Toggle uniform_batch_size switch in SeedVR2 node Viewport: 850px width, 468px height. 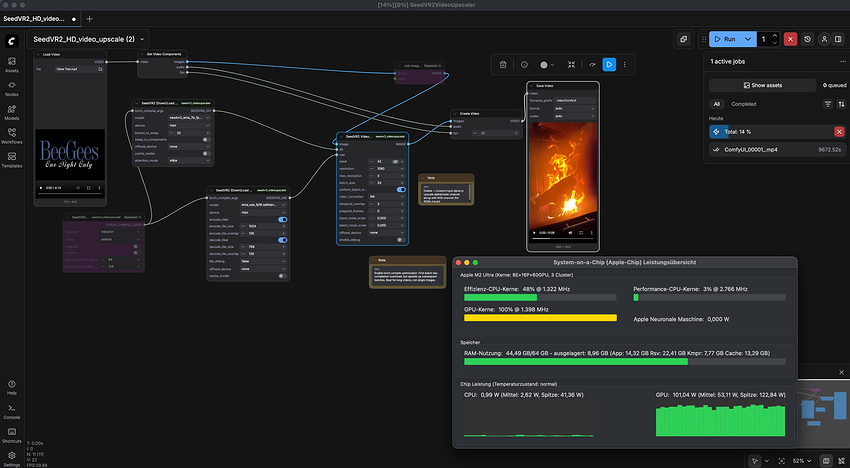point(401,189)
